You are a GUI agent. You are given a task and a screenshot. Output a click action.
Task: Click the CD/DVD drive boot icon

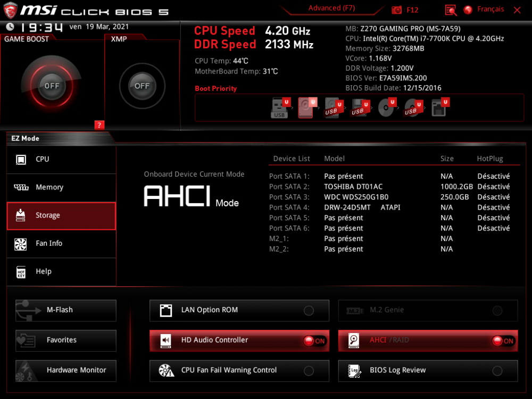386,108
